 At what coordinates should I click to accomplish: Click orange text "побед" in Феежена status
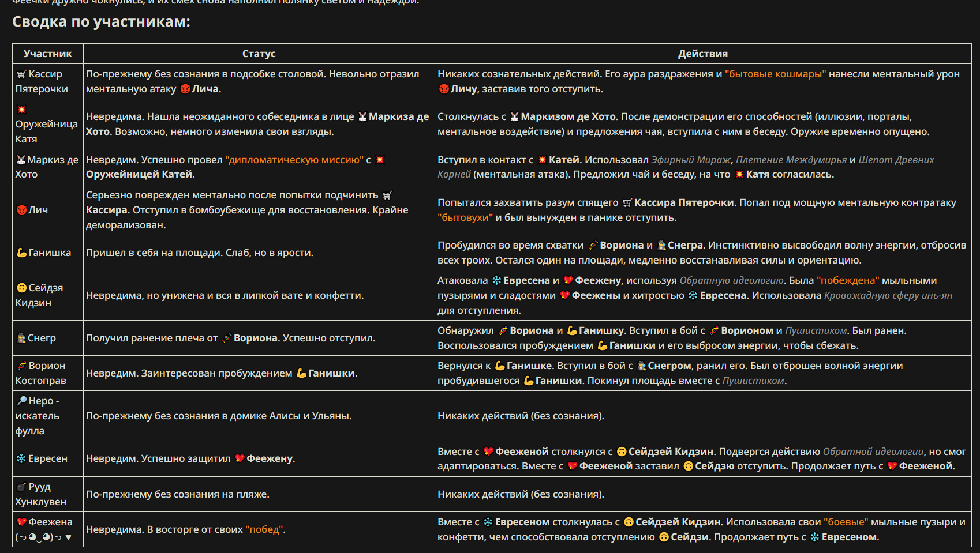click(264, 529)
